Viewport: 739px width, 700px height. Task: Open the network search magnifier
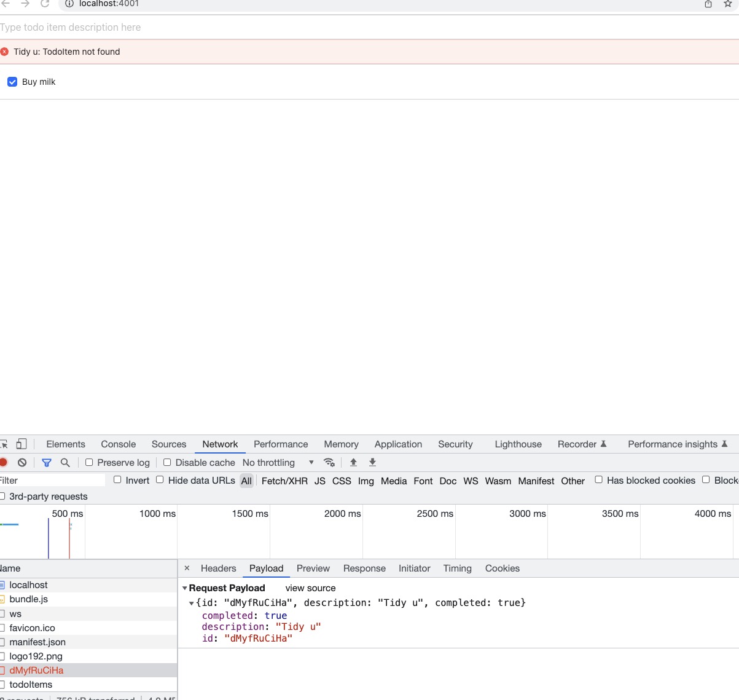coord(65,462)
